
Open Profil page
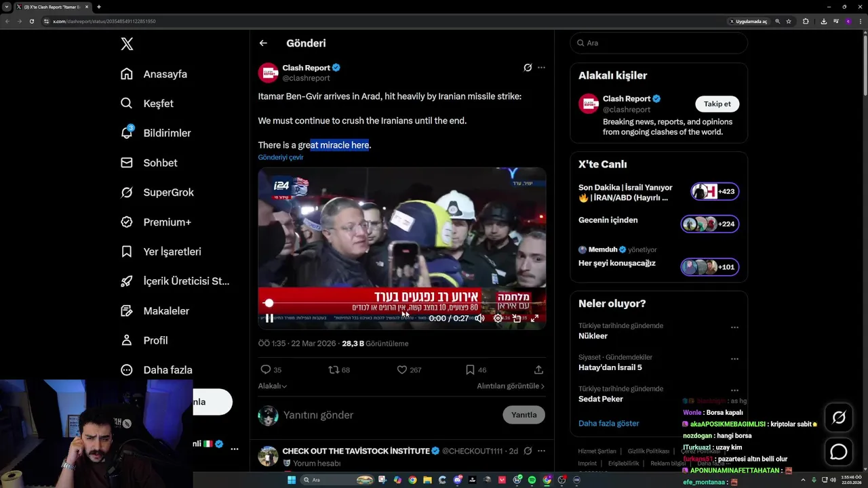point(144,340)
